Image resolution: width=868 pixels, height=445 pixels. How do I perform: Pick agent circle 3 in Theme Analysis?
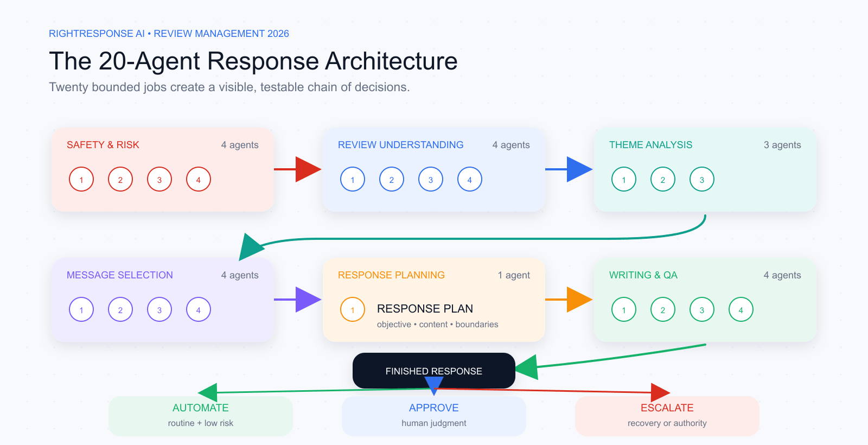tap(702, 180)
